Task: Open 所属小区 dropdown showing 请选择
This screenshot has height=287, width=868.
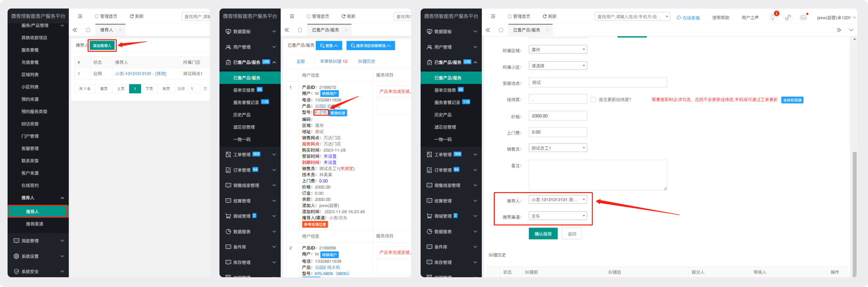Action: 558,66
